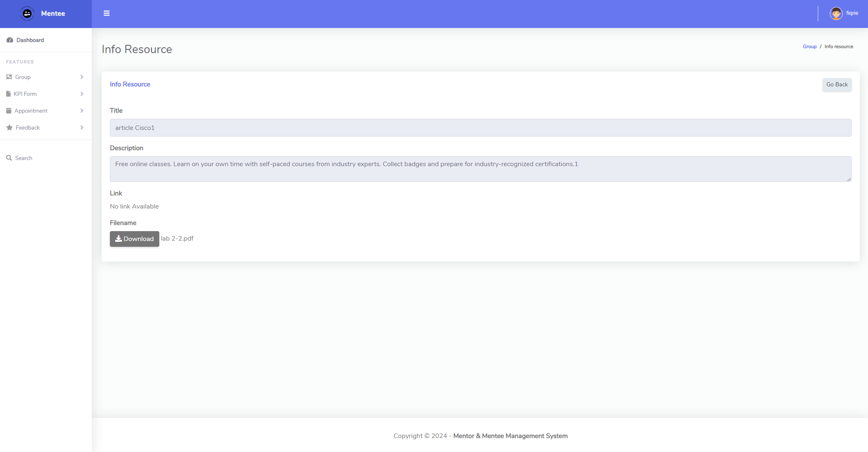868x452 pixels.
Task: Follow the Group breadcrumb link
Action: pyautogui.click(x=810, y=46)
